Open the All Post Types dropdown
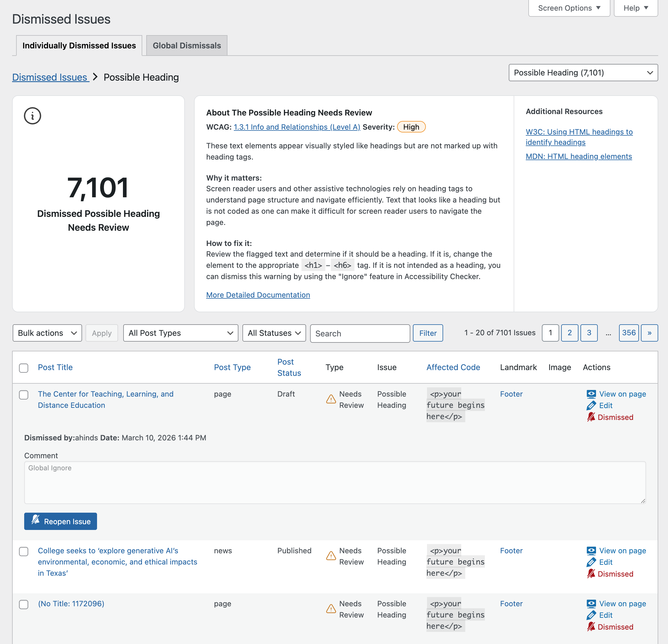Viewport: 668px width, 644px height. pos(181,333)
